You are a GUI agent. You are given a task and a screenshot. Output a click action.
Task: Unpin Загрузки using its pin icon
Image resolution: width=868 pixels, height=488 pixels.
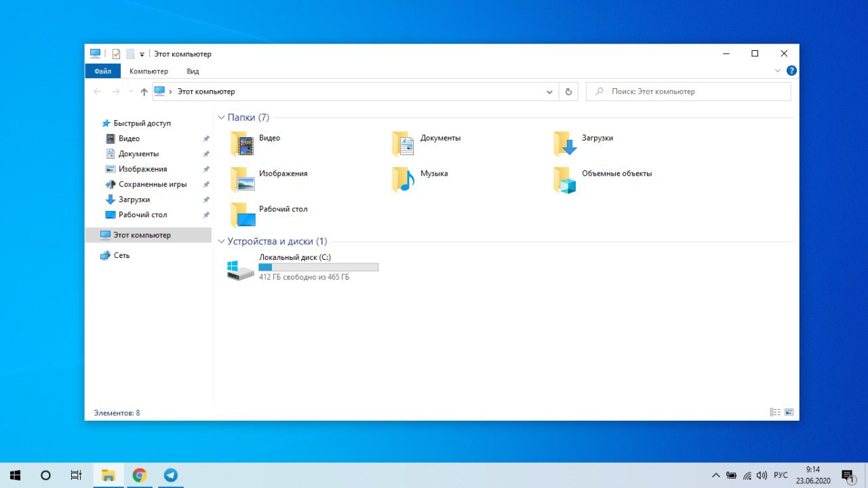coord(206,200)
